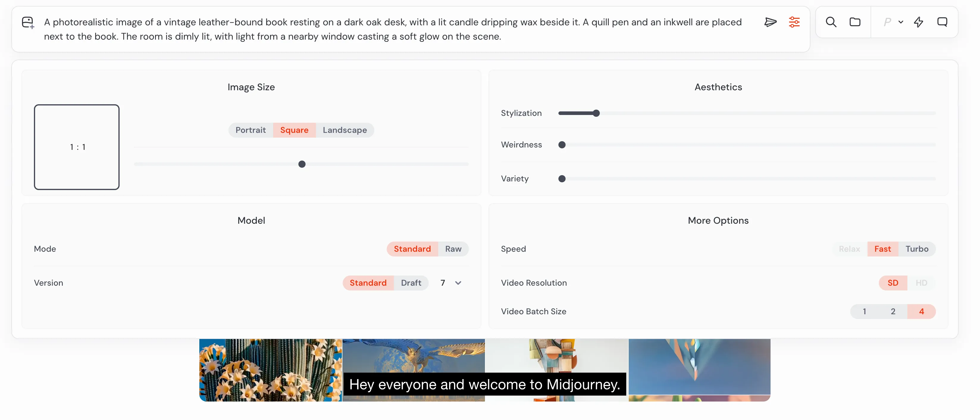Open search with the magnifier icon

[x=831, y=22]
